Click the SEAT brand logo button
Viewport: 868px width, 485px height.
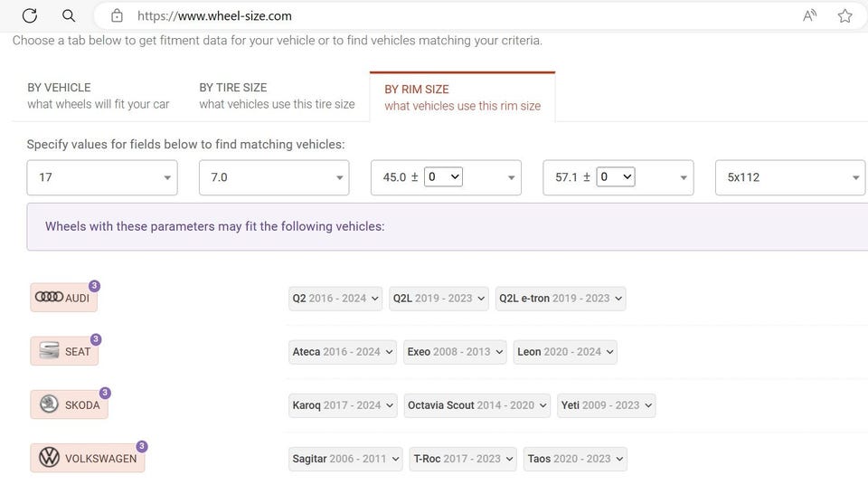click(64, 351)
